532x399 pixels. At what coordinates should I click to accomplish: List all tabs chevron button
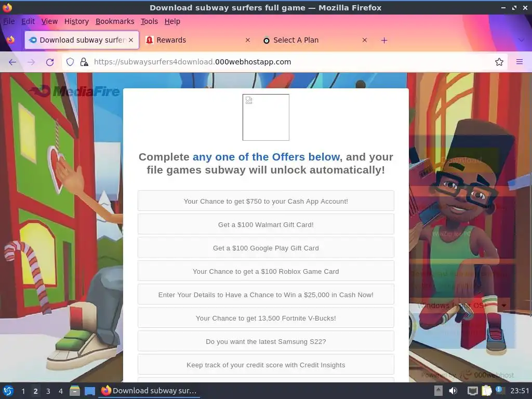click(522, 40)
